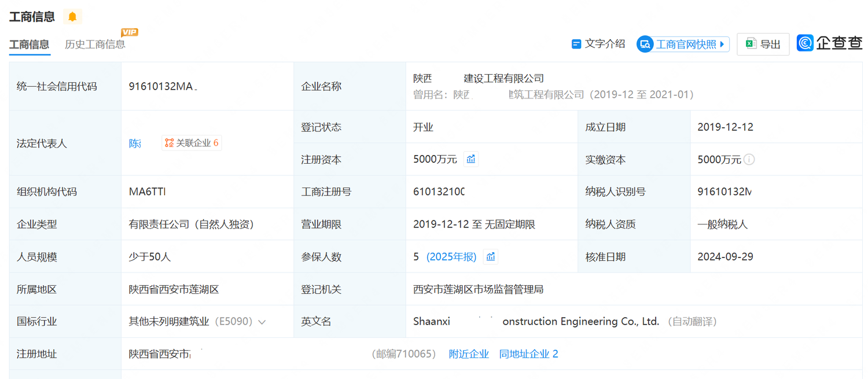Click the 企查查 logo
The image size is (868, 379).
coord(829,43)
